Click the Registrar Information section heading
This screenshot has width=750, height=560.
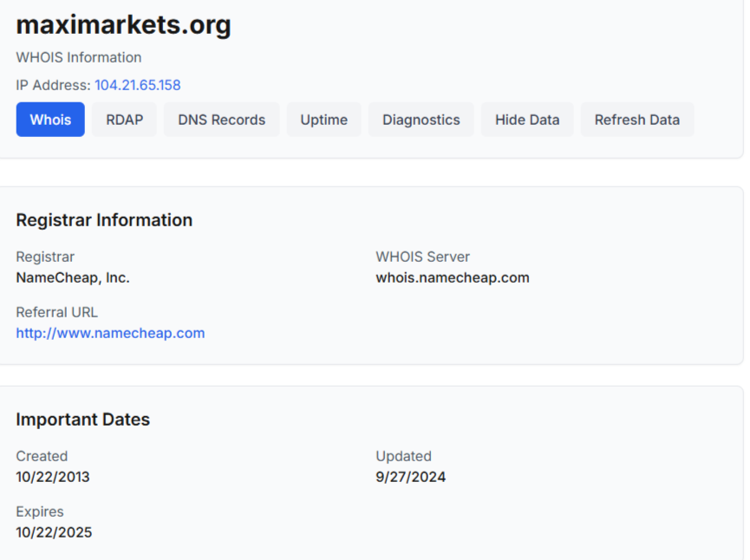tap(104, 220)
